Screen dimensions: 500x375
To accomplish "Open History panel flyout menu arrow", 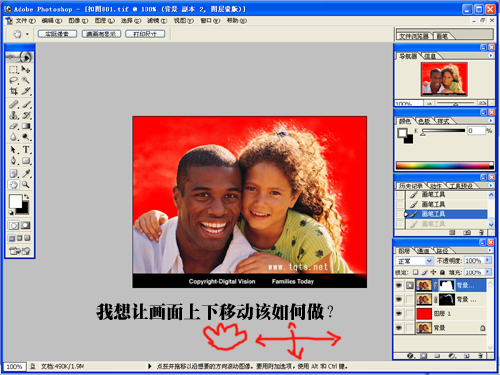I will [x=491, y=185].
